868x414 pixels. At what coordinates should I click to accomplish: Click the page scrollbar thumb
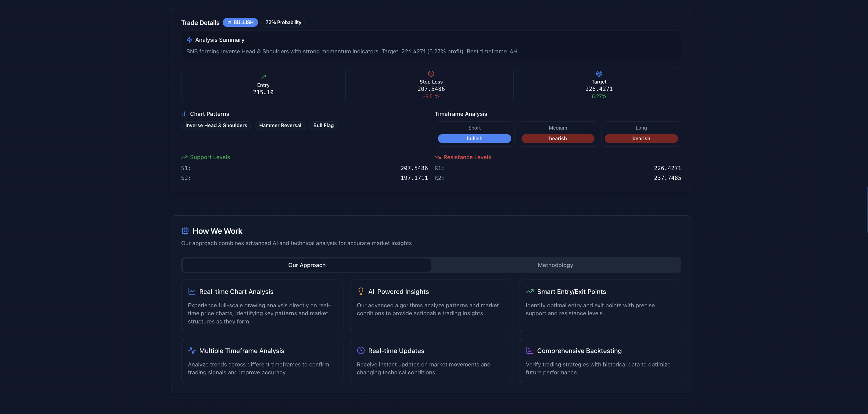[x=867, y=209]
